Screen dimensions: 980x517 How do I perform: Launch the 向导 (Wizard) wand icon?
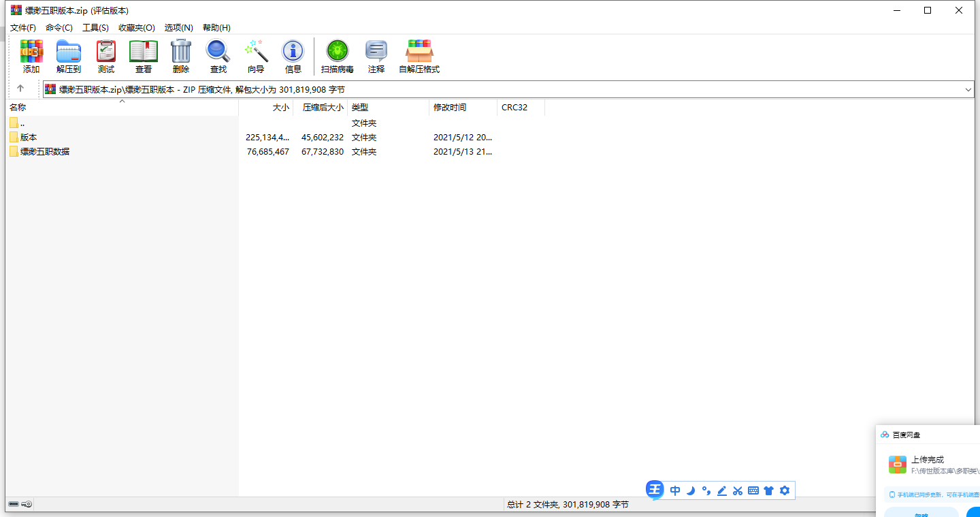256,56
